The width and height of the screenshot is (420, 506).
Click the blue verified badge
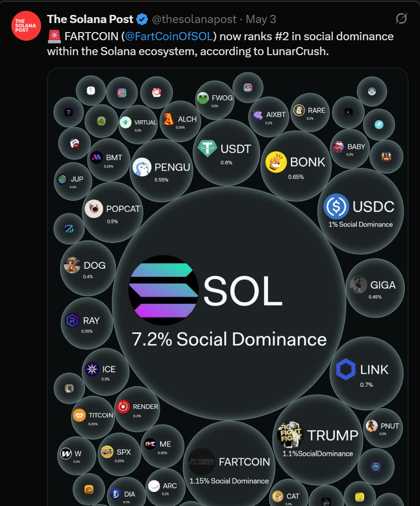click(x=142, y=19)
